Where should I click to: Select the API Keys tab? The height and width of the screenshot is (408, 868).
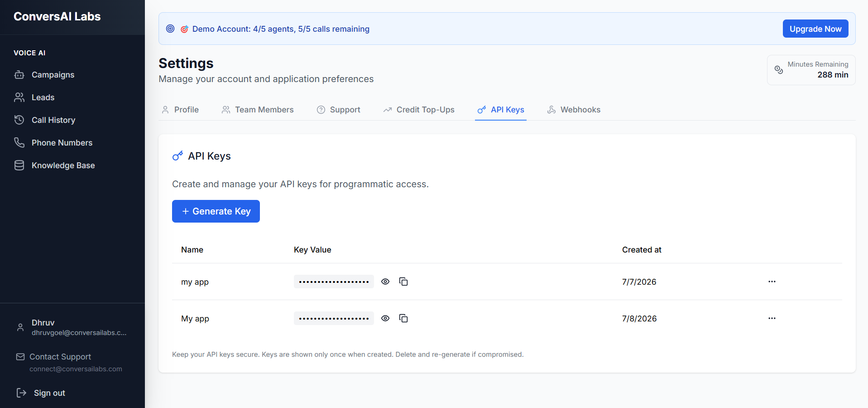[x=501, y=110]
